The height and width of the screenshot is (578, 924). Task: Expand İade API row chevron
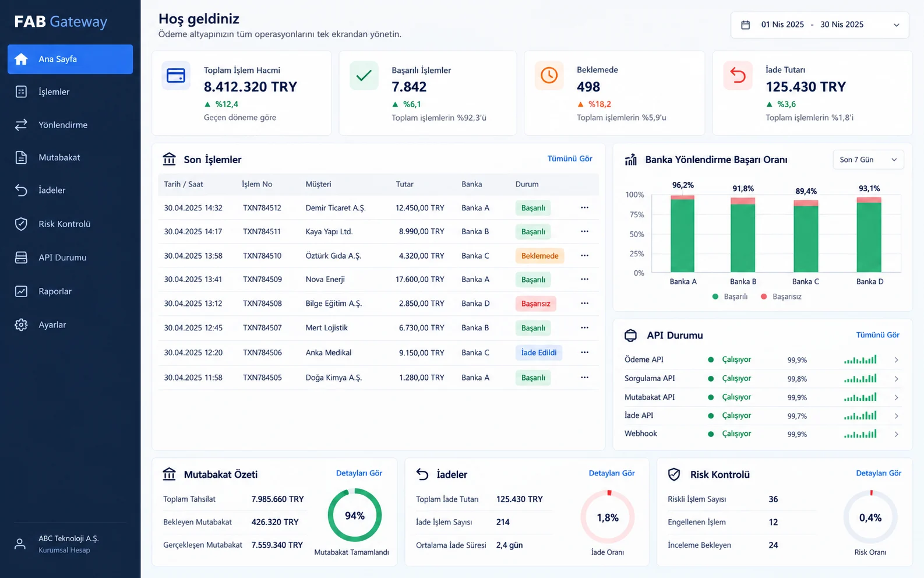click(x=896, y=416)
